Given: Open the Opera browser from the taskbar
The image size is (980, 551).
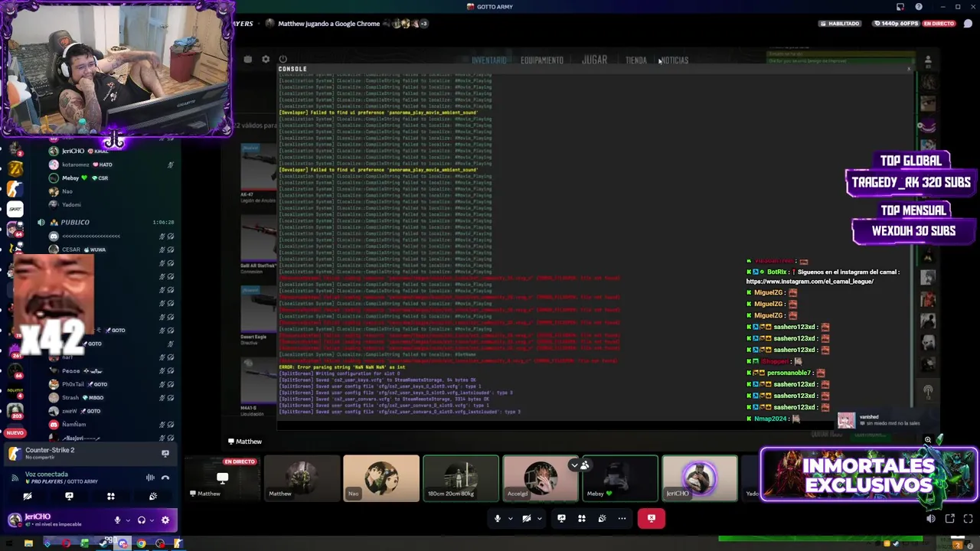Looking at the screenshot, I should tap(66, 544).
